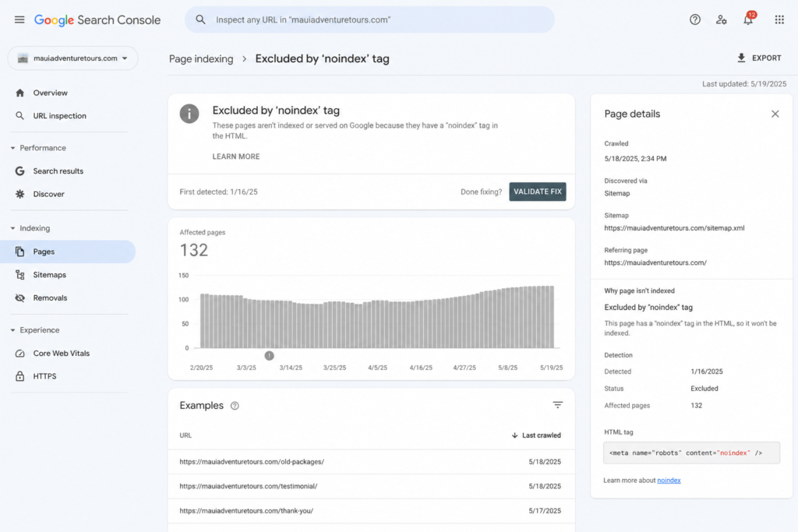798x532 pixels.
Task: Close the Page details panel
Action: click(775, 114)
